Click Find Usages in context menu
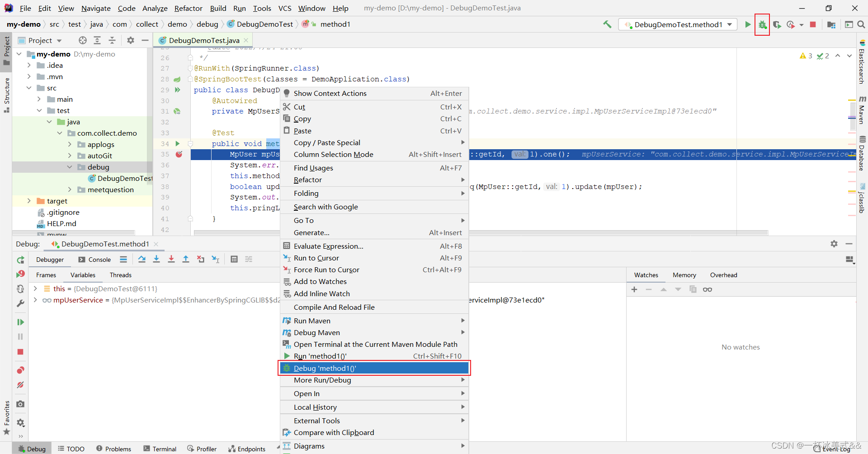868x454 pixels. pyautogui.click(x=374, y=168)
